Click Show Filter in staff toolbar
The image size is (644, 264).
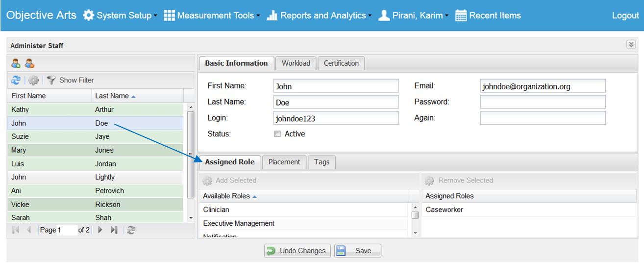(71, 80)
